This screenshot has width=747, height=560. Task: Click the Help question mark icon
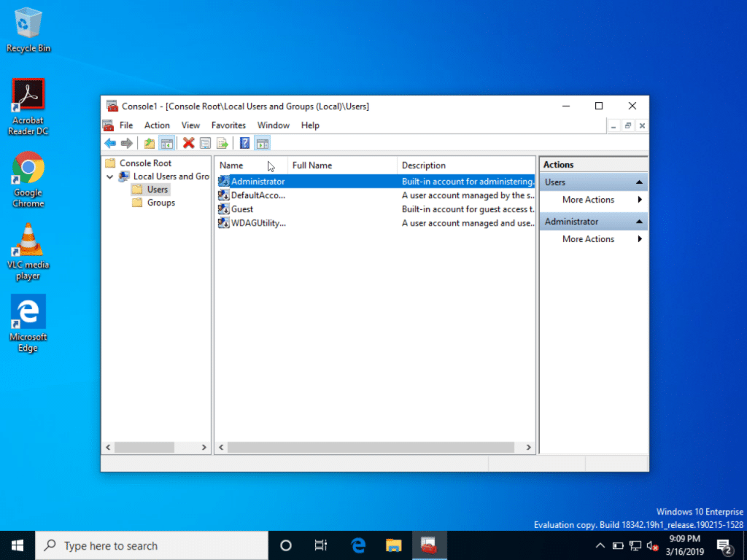tap(244, 143)
